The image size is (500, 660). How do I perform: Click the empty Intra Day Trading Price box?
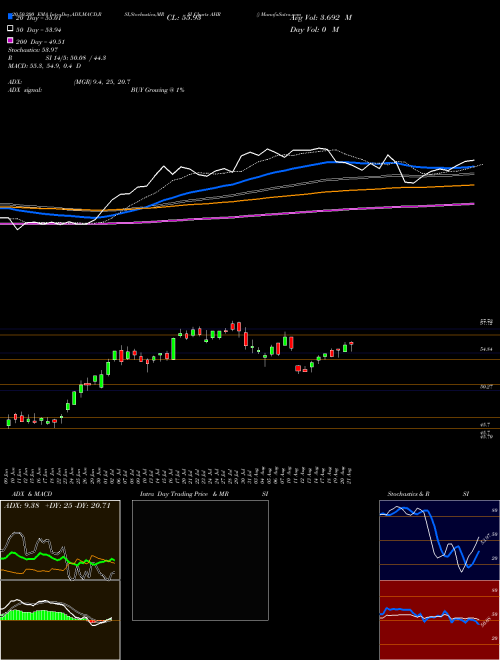click(x=200, y=560)
